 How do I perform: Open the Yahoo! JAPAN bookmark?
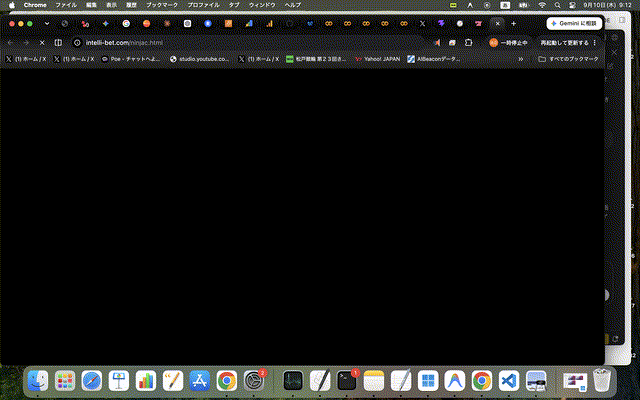(378, 59)
